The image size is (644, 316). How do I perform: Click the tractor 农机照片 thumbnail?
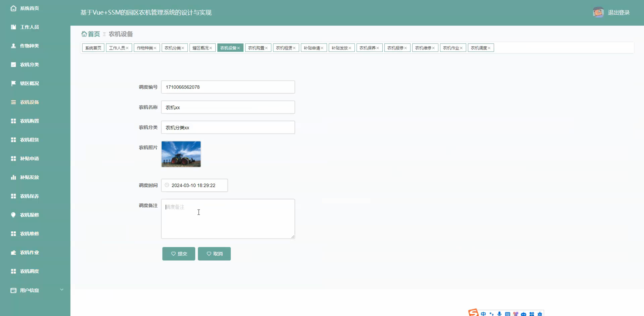point(181,154)
